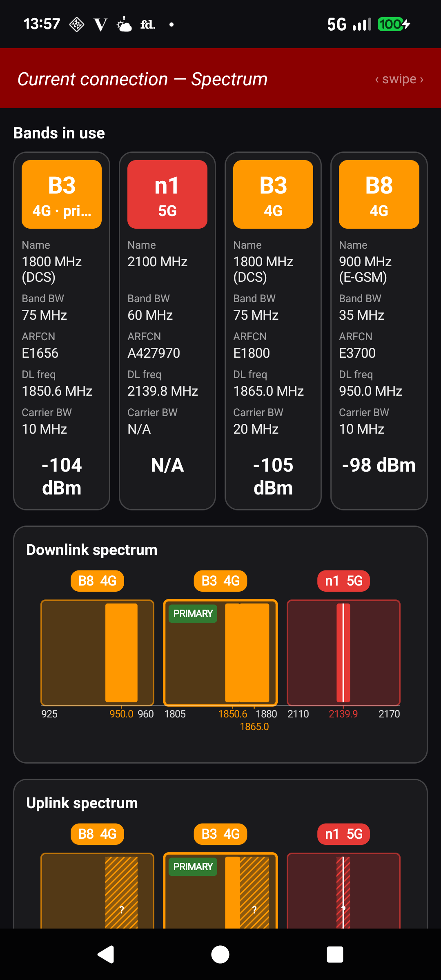Tap the weather notification icon
The width and height of the screenshot is (441, 980).
tap(124, 24)
